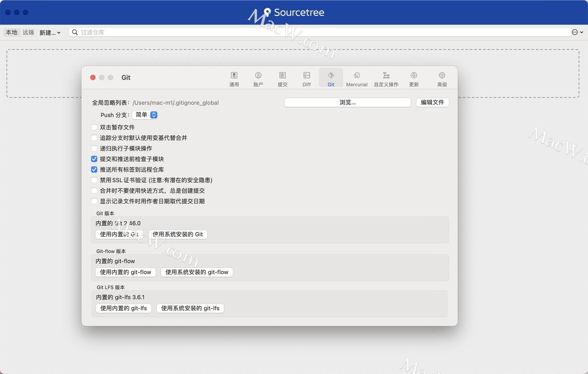588x374 pixels.
Task: Uncheck 提交和推送前检查子模块
Action: 94,159
